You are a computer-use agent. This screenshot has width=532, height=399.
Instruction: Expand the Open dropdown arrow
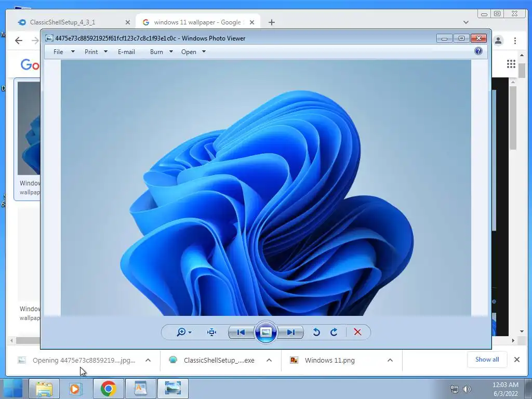click(x=204, y=52)
